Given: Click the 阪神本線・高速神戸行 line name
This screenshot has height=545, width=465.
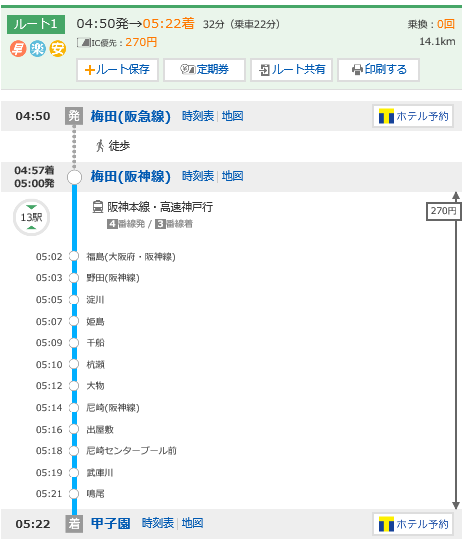Looking at the screenshot, I should [160, 207].
